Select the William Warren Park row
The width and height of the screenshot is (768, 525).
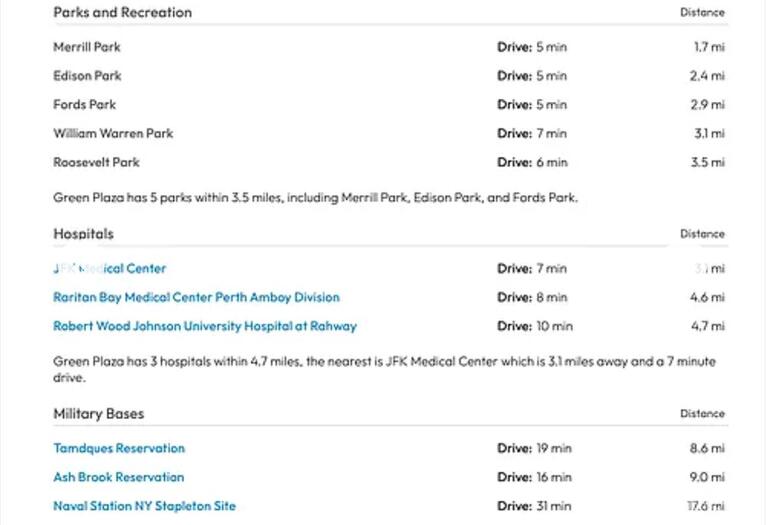point(389,134)
